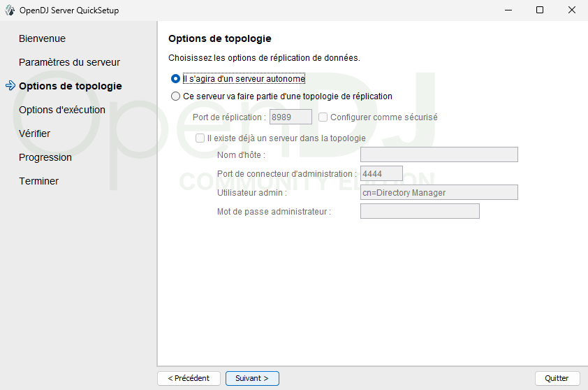Screen dimensions: 588x390
Task: Click the Nom d'hôte text field
Action: click(x=439, y=154)
